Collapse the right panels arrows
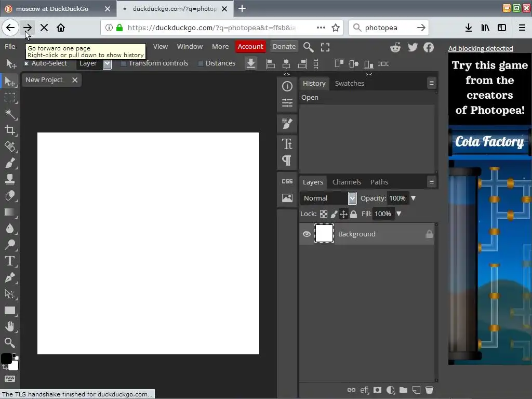This screenshot has height=399, width=532. pos(369,74)
